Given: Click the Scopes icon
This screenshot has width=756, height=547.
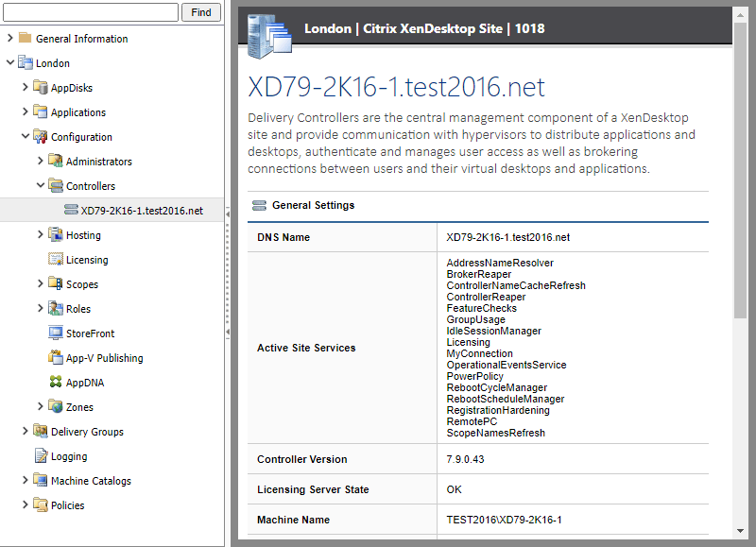Looking at the screenshot, I should click(56, 283).
